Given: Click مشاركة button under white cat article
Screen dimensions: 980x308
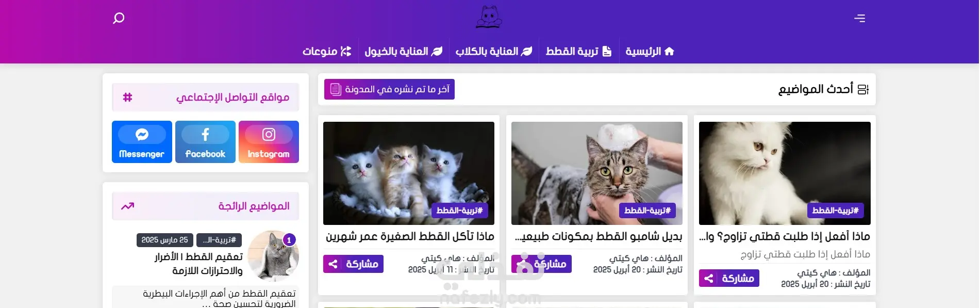Looking at the screenshot, I should point(729,279).
